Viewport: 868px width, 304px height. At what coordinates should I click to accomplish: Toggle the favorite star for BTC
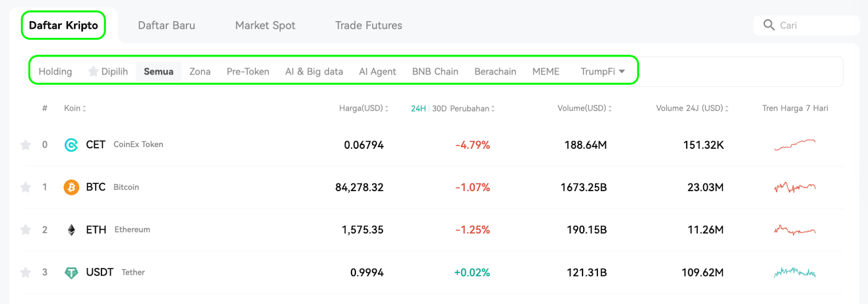[25, 187]
